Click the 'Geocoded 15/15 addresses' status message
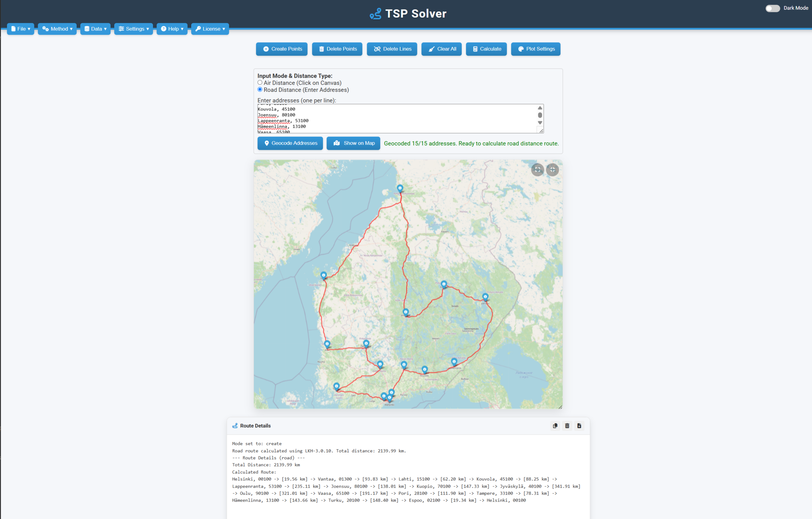 point(471,144)
